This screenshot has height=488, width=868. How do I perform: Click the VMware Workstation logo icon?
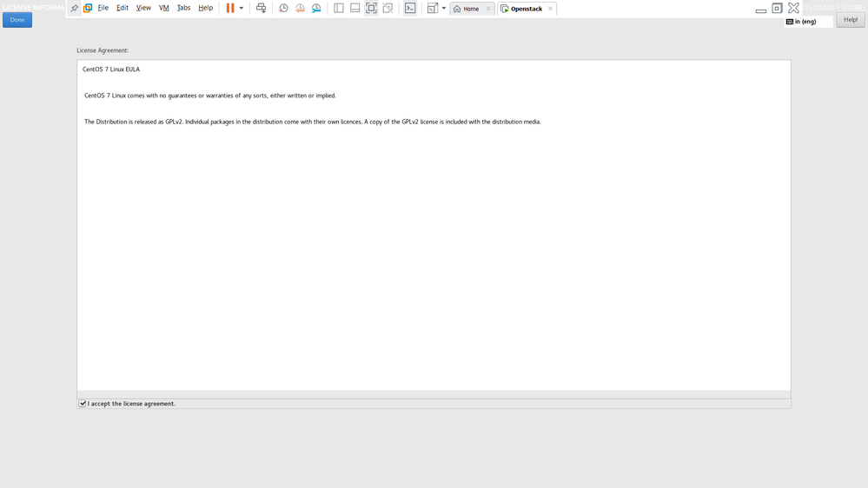(x=88, y=8)
